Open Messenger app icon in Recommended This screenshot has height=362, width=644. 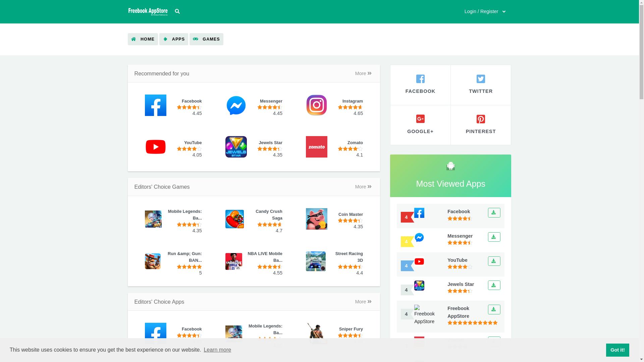click(x=236, y=105)
